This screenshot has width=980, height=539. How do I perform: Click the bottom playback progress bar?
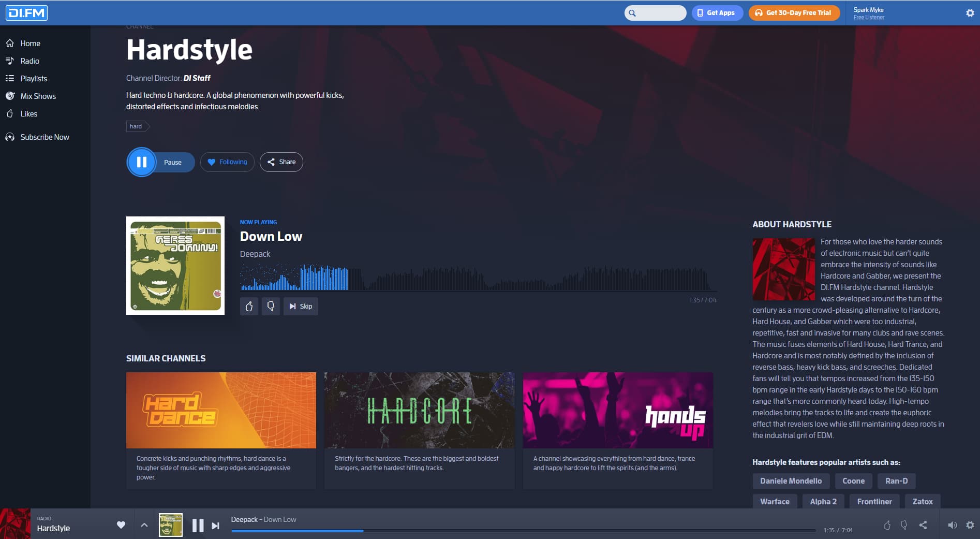(523, 531)
